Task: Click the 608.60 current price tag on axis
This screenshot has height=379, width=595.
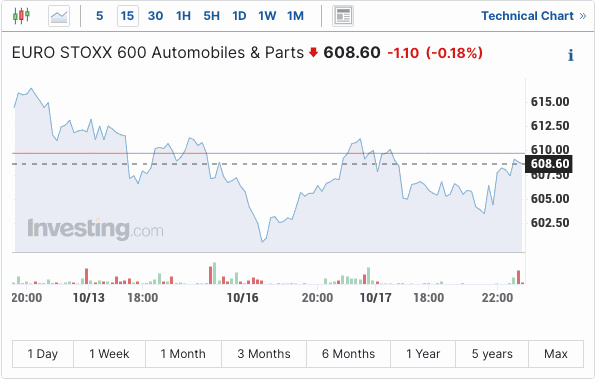Action: tap(549, 164)
